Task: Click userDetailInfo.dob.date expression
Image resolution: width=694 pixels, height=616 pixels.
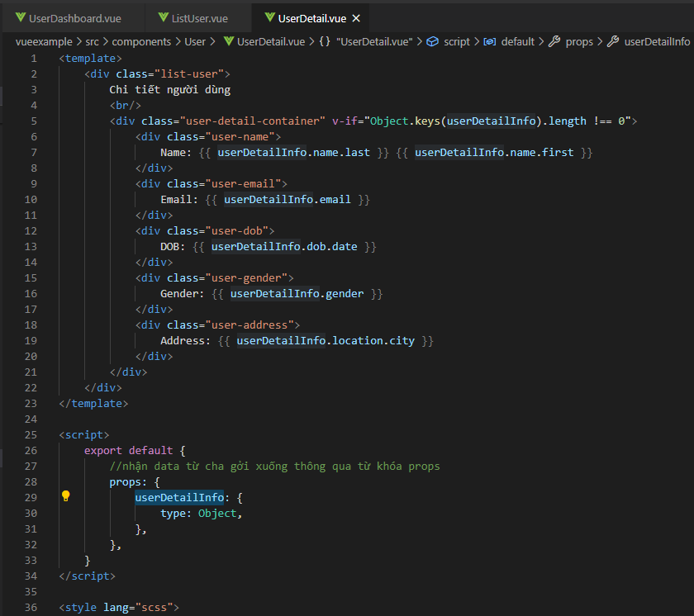Action: 284,247
